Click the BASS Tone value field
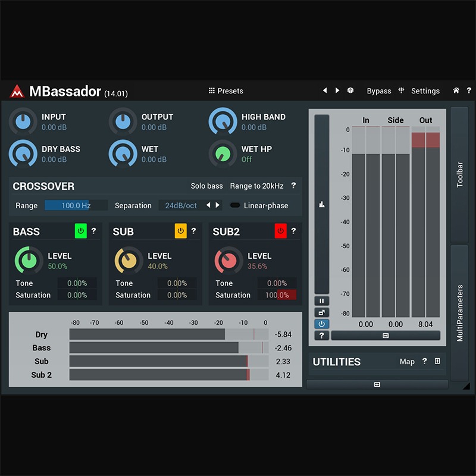This screenshot has height=476, width=476. click(77, 283)
